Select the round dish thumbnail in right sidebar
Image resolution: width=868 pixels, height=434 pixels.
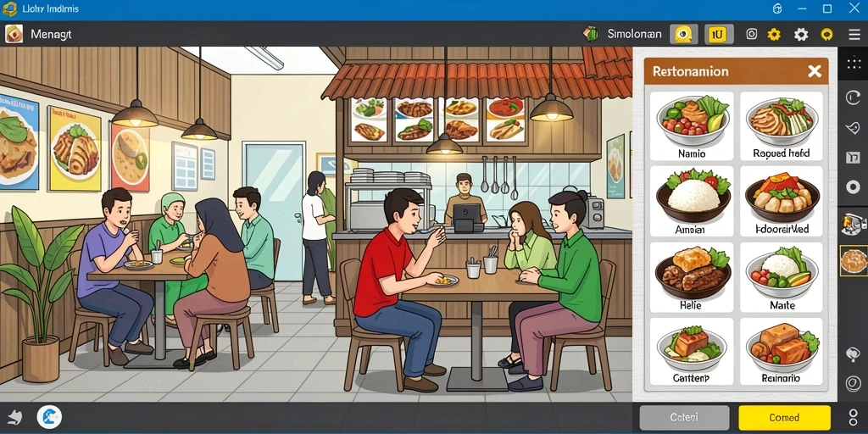click(x=854, y=260)
